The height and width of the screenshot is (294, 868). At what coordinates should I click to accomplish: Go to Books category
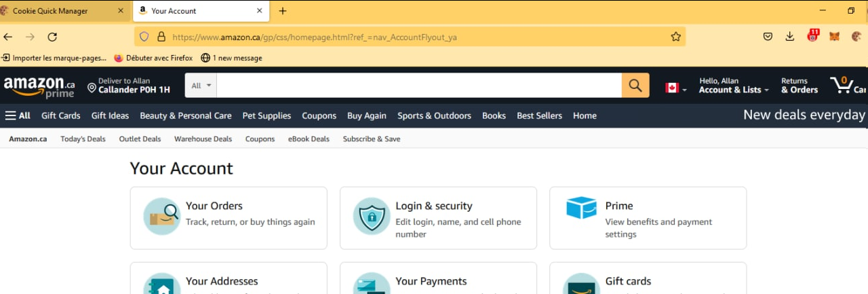[x=494, y=115]
